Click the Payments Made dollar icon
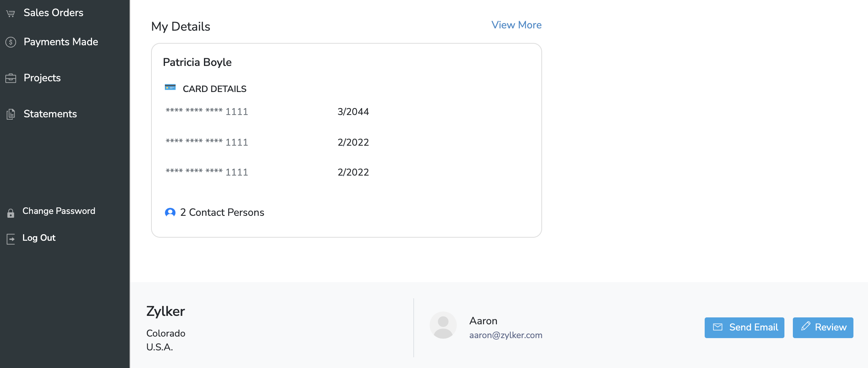The height and width of the screenshot is (368, 868). (10, 41)
